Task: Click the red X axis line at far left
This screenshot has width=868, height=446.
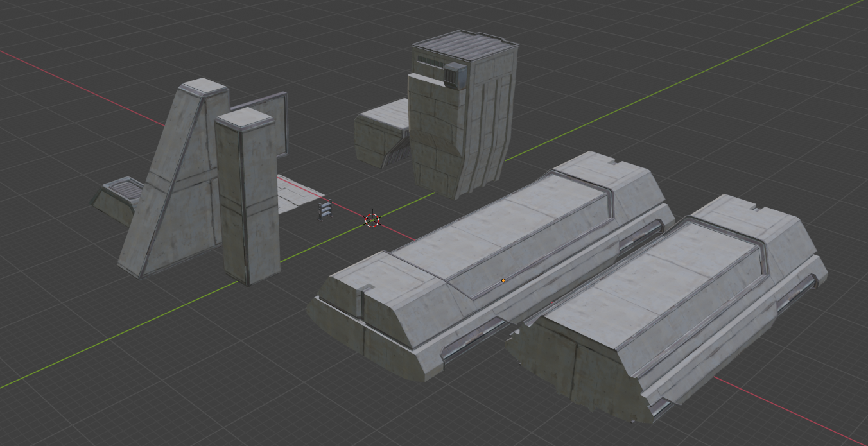Action: point(64,77)
